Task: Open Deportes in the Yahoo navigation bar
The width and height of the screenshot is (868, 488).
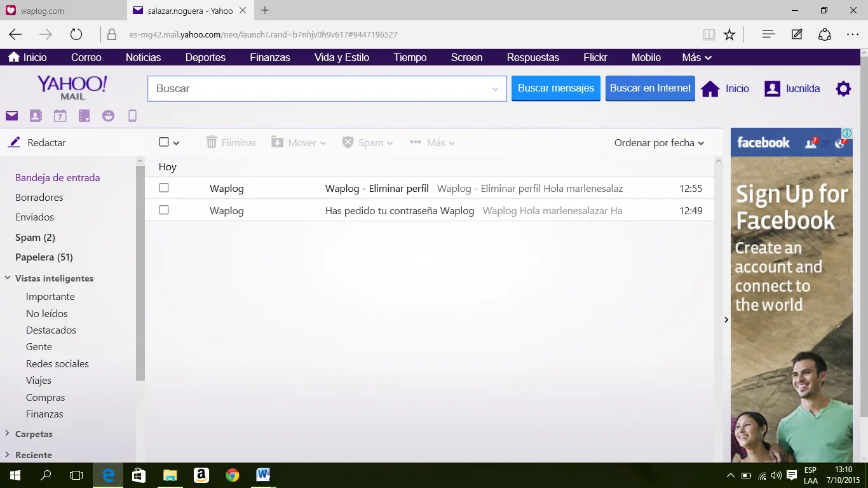Action: (205, 57)
